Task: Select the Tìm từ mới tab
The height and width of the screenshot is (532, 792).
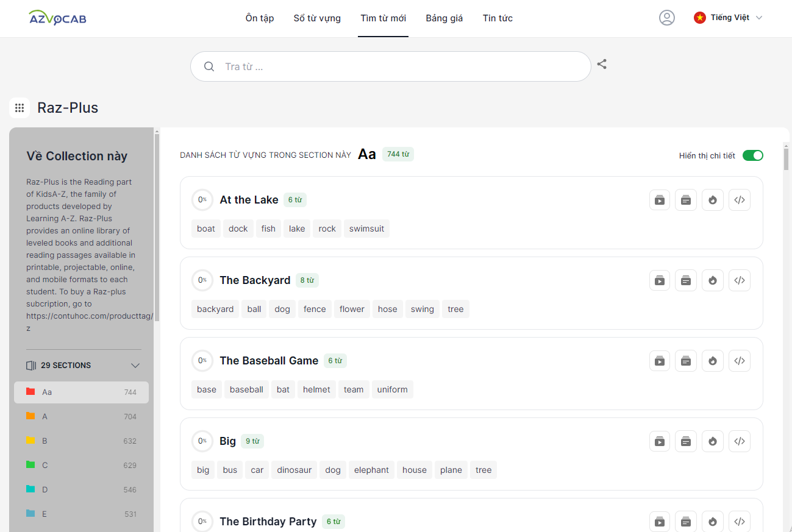Action: (384, 18)
